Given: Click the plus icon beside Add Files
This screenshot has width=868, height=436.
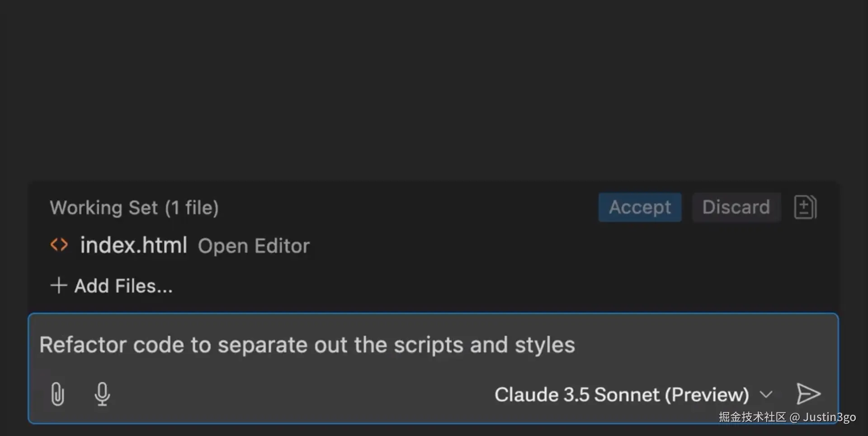Looking at the screenshot, I should point(59,286).
